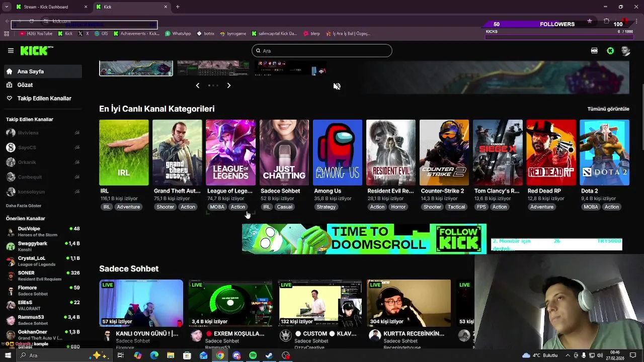This screenshot has width=644, height=362.
Task: Open the YouTube bookmark
Action: click(x=36, y=34)
